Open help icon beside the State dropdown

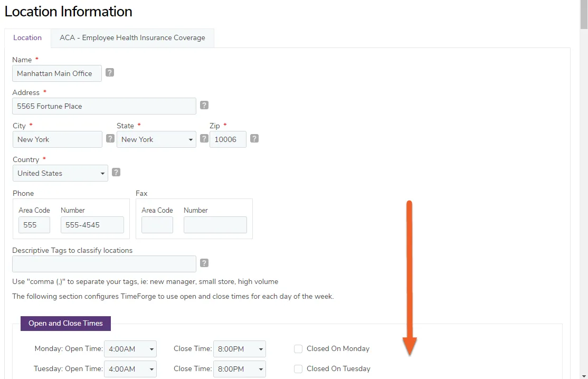click(x=204, y=138)
